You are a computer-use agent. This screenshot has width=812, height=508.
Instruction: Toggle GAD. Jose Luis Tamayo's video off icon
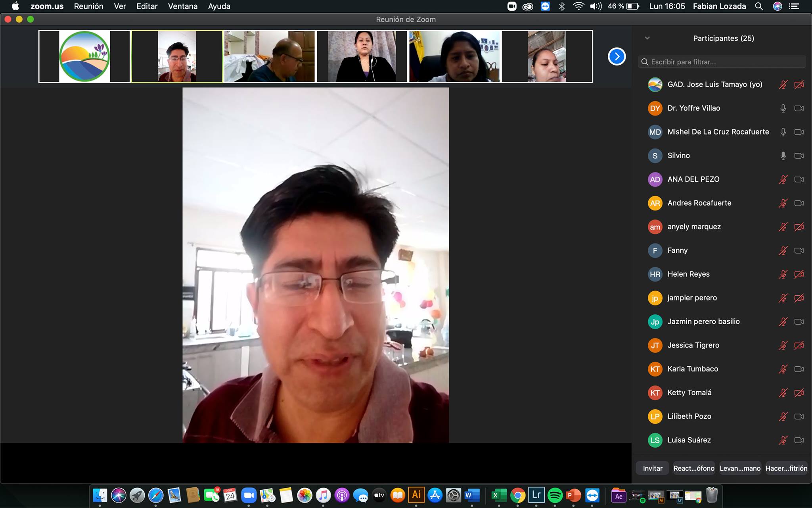pos(799,85)
